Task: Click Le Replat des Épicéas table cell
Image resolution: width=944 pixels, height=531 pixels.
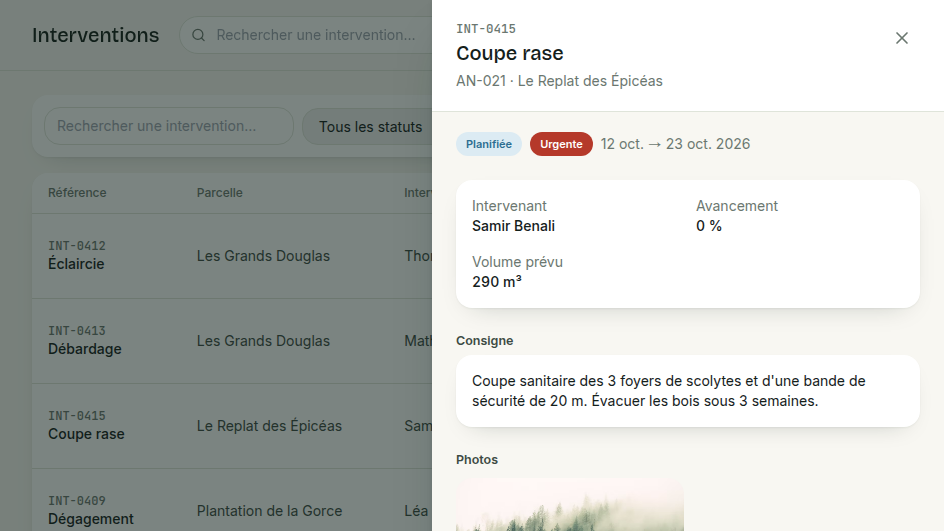Action: [x=269, y=426]
